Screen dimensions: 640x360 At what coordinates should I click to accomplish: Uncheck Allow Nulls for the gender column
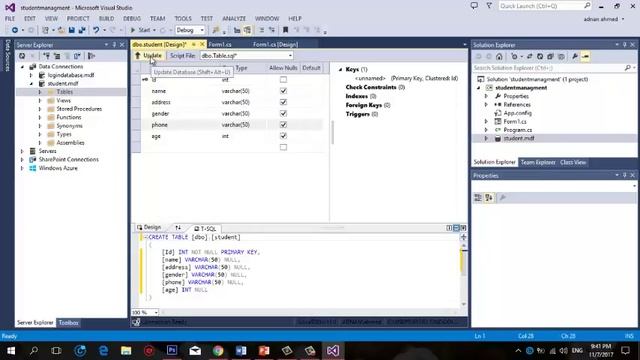pyautogui.click(x=283, y=113)
